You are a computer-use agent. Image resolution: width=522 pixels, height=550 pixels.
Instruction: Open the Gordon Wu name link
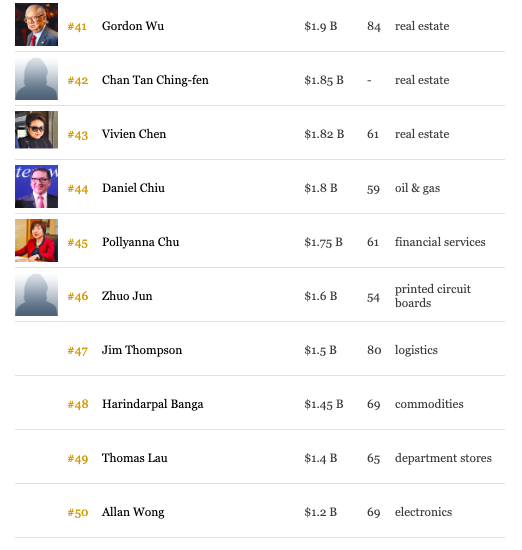point(133,26)
